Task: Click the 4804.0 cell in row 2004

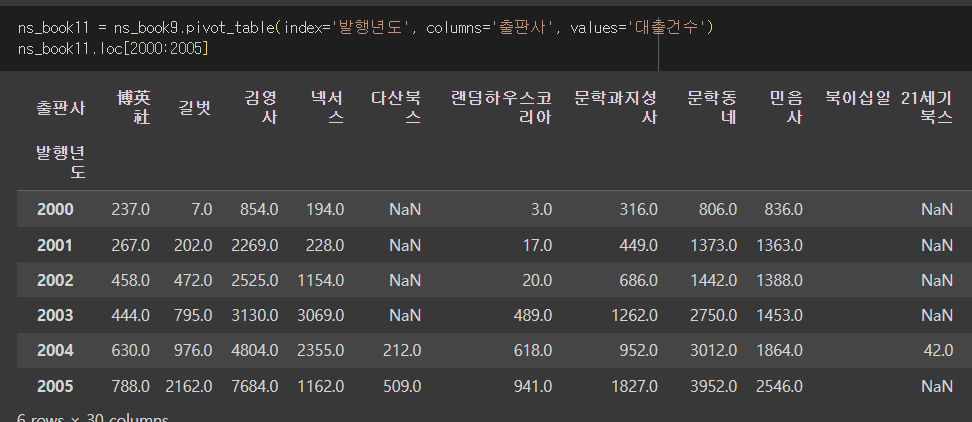Action: pos(255,351)
